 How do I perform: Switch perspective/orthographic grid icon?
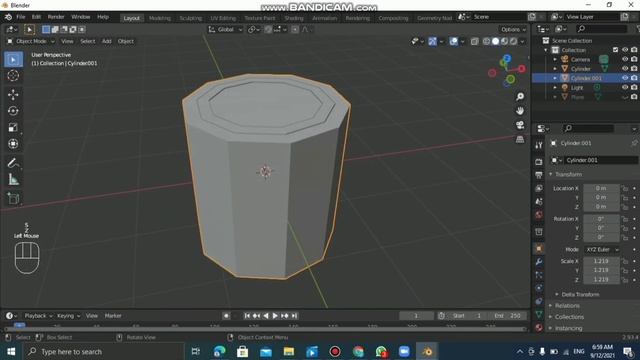tap(520, 139)
